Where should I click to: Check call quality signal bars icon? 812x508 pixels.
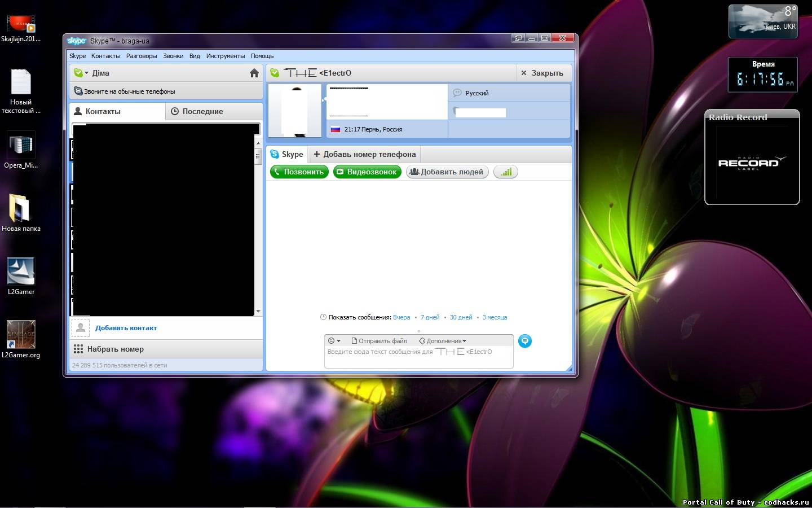point(506,172)
